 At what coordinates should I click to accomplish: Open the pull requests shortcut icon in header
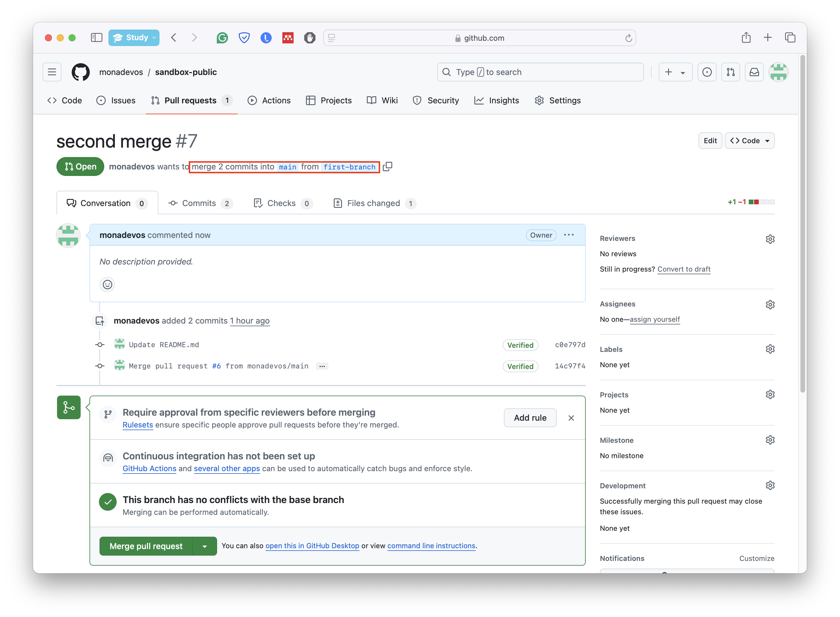click(730, 72)
